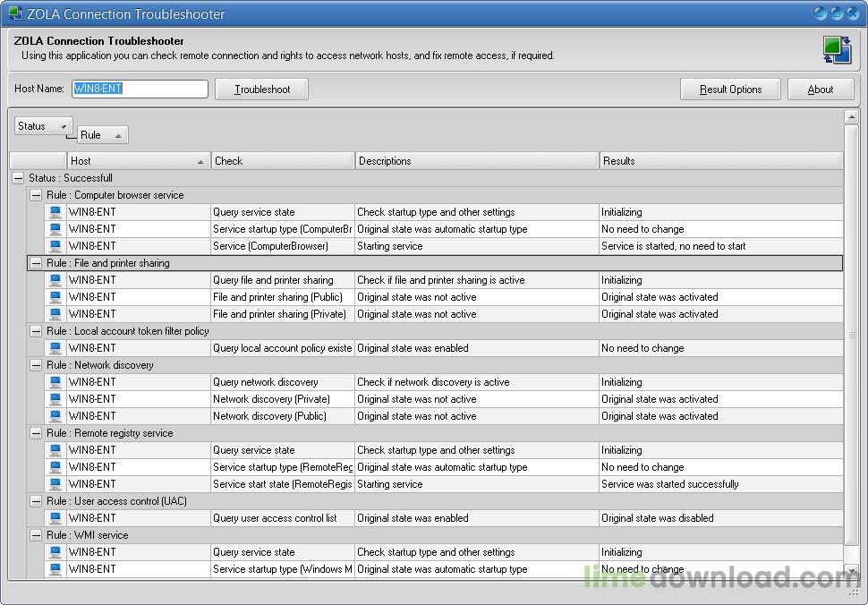The height and width of the screenshot is (605, 868).
Task: Select 'Service startup type (ComputerBr' cell
Action: 282,229
